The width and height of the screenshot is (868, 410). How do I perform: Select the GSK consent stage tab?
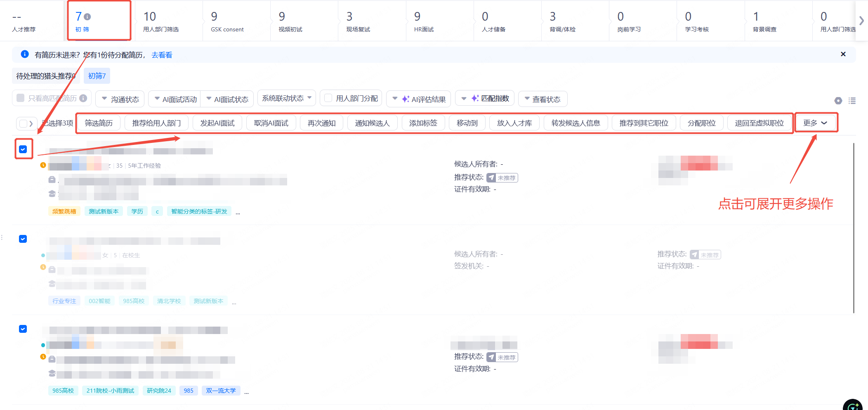click(x=227, y=21)
